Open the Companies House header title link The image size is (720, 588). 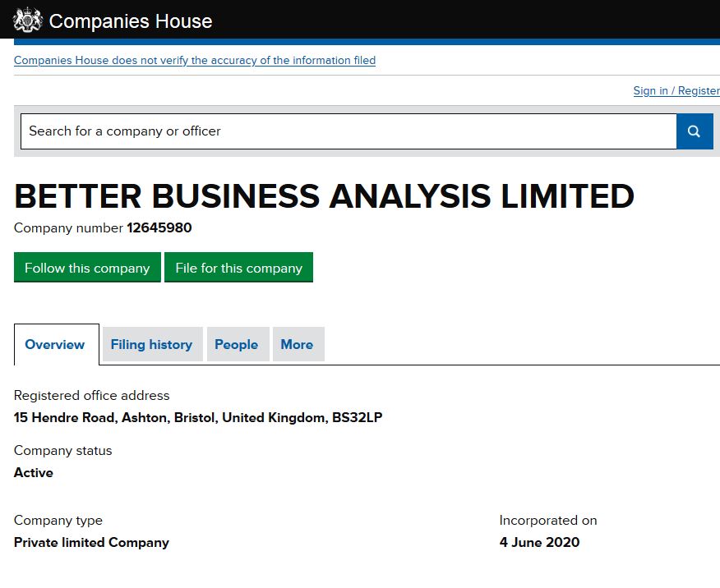(x=131, y=21)
